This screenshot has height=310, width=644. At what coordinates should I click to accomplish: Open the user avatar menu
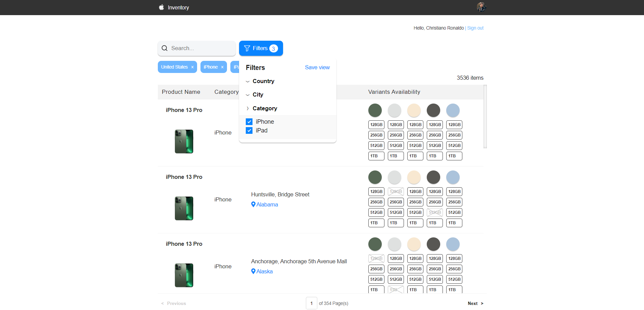point(481,7)
